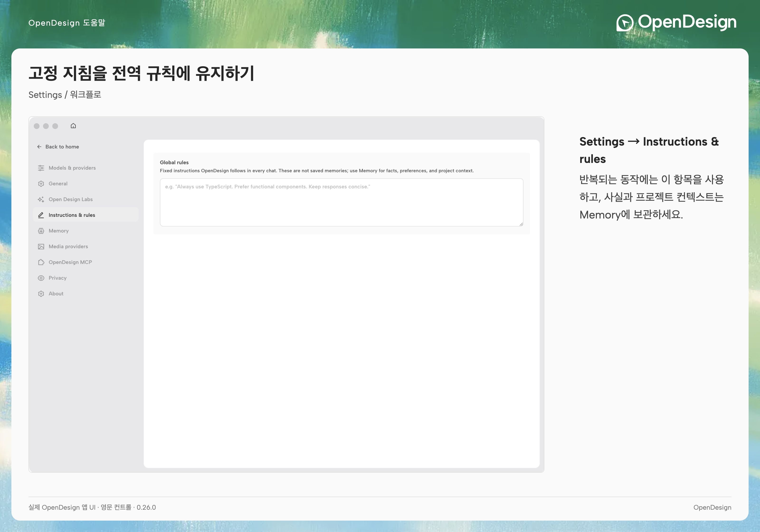This screenshot has height=532, width=760.
Task: Click the Open Design Labs sparkle icon
Action: point(41,199)
